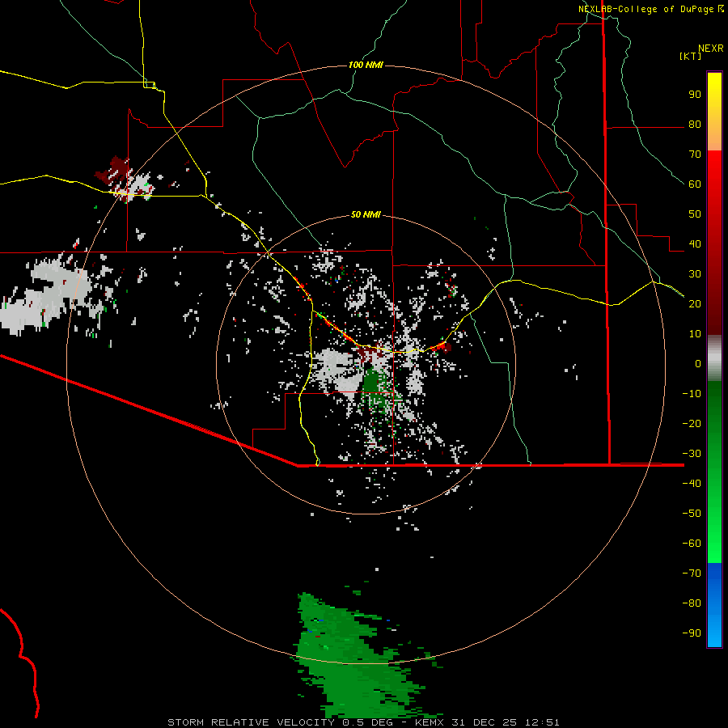The width and height of the screenshot is (728, 728).
Task: Click the -60 value on the velocity scale
Action: (x=692, y=544)
